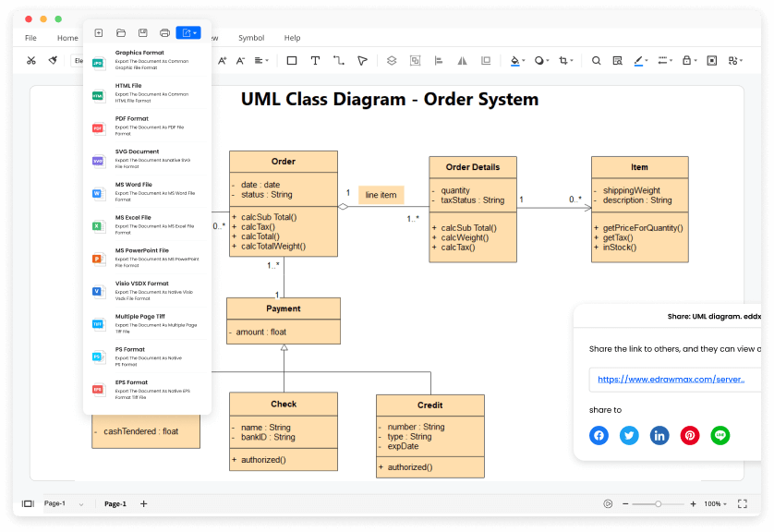Open the edrawmax.com share link
Screen dimensions: 774x532
[x=671, y=380]
